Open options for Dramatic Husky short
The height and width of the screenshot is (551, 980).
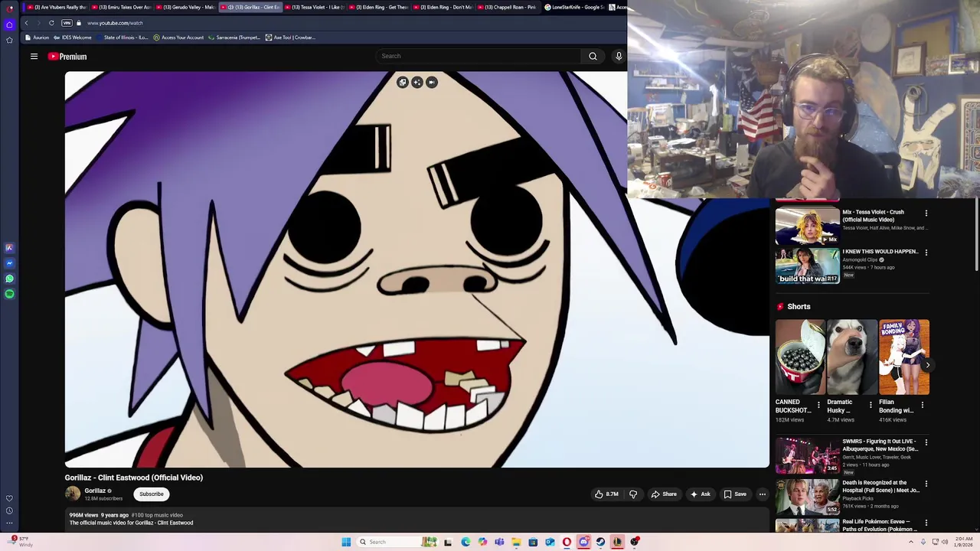click(871, 405)
